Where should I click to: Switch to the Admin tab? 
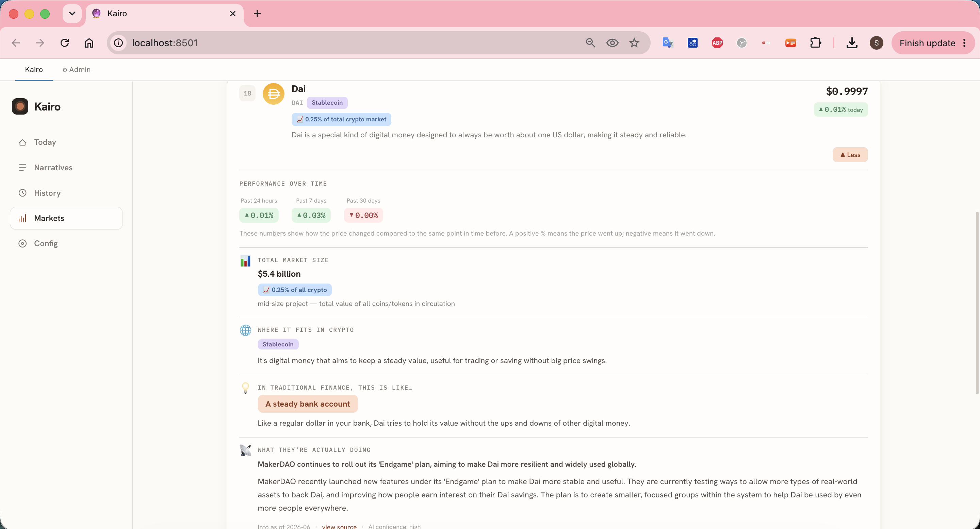point(77,70)
